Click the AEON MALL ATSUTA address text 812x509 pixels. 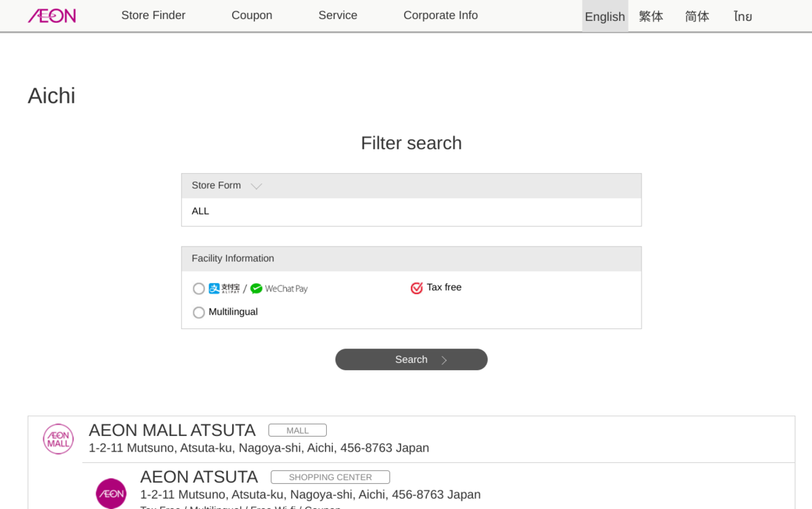tap(258, 448)
